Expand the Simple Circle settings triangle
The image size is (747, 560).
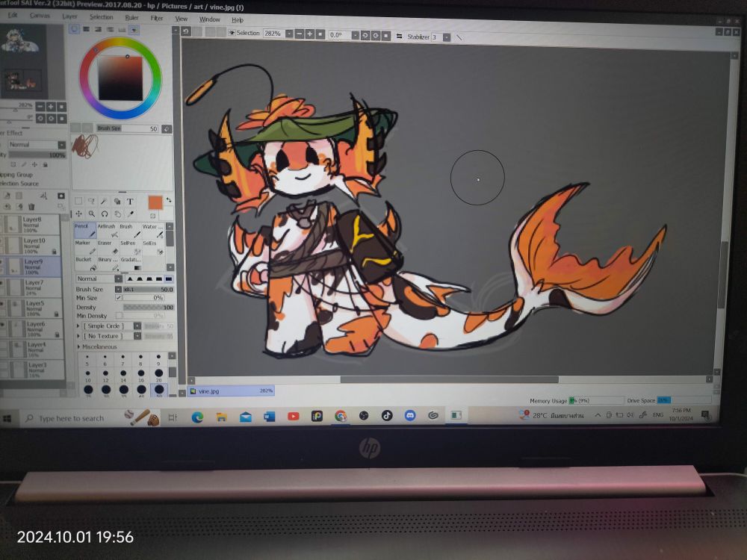[78, 326]
